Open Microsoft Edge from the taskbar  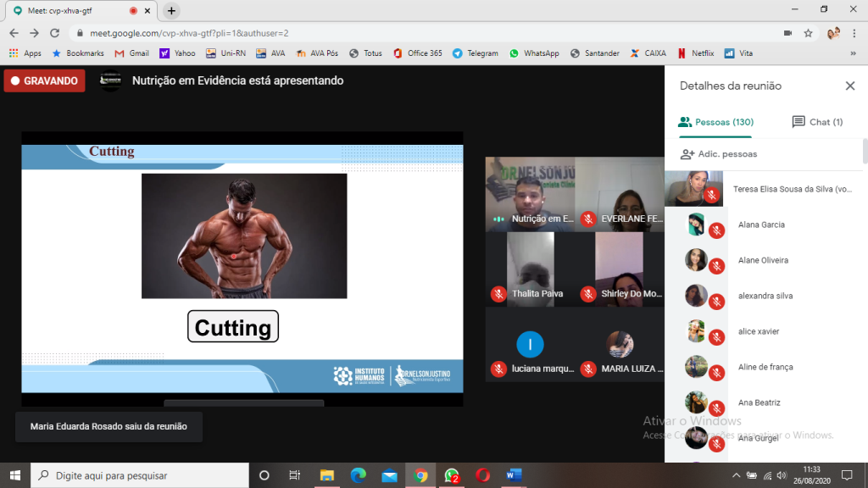[x=359, y=475]
